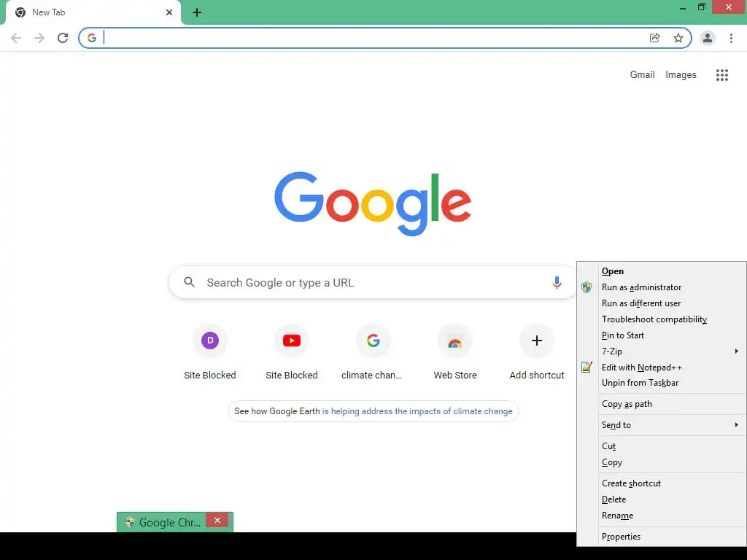Click the magnifier icon in search box

click(190, 282)
